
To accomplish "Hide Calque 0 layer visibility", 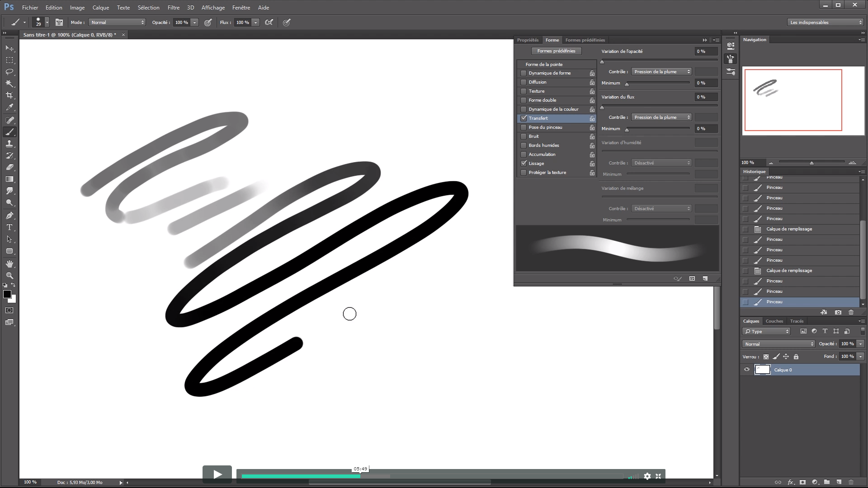I will (x=746, y=370).
